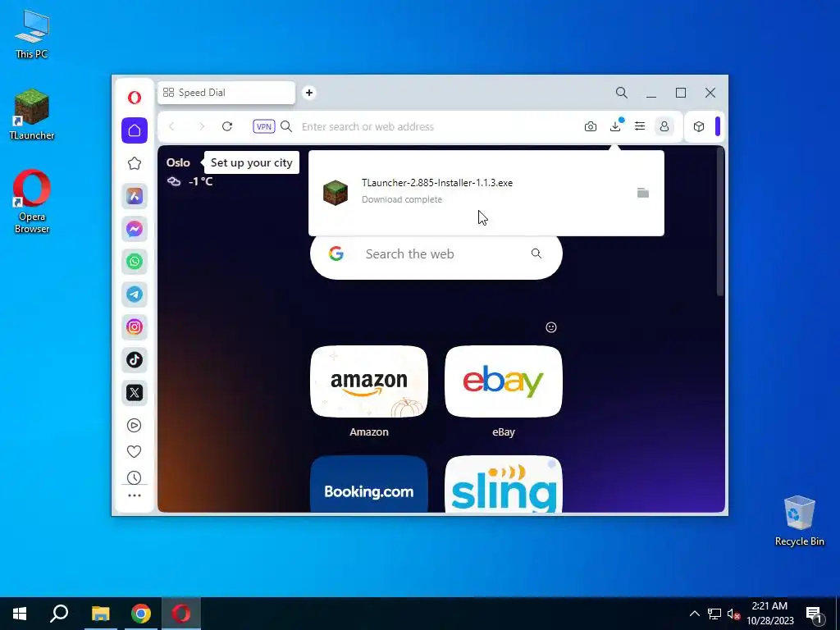The height and width of the screenshot is (630, 840).
Task: Toggle the VPN badge in address bar
Action: click(263, 126)
